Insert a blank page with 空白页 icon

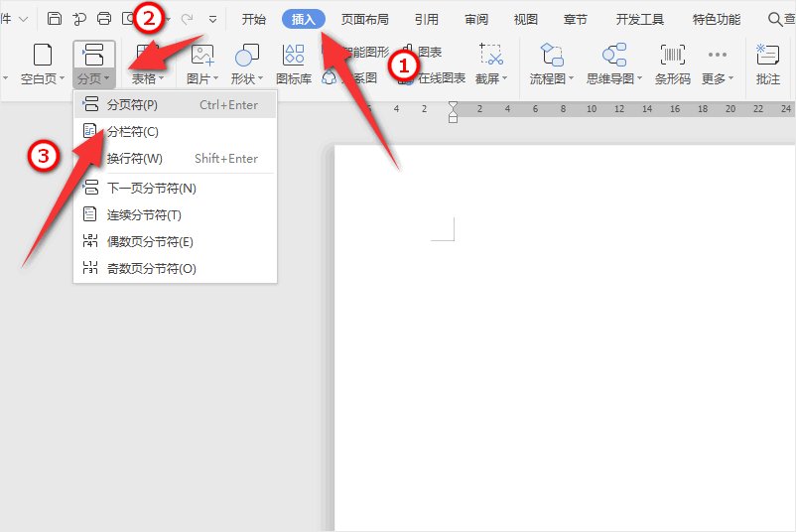pyautogui.click(x=42, y=55)
